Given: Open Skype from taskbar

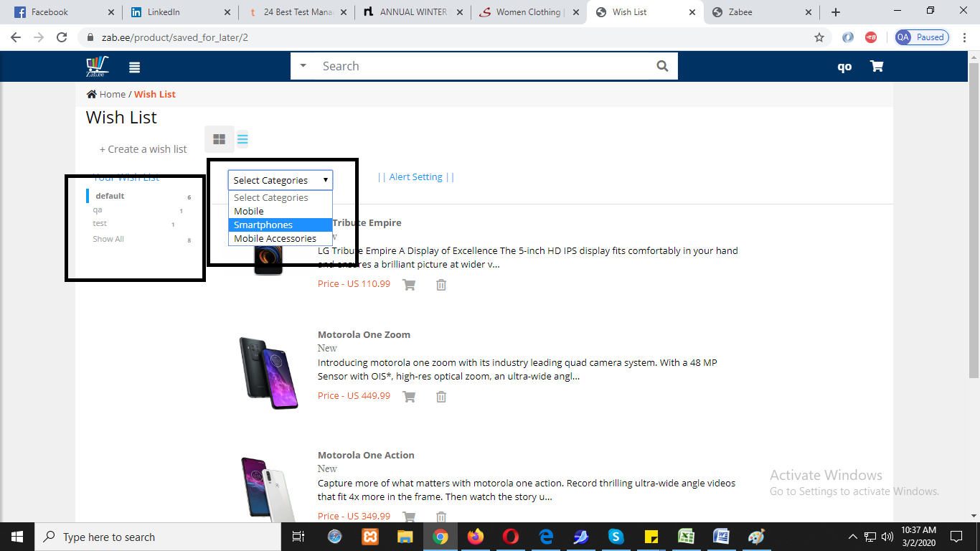Looking at the screenshot, I should pyautogui.click(x=616, y=537).
